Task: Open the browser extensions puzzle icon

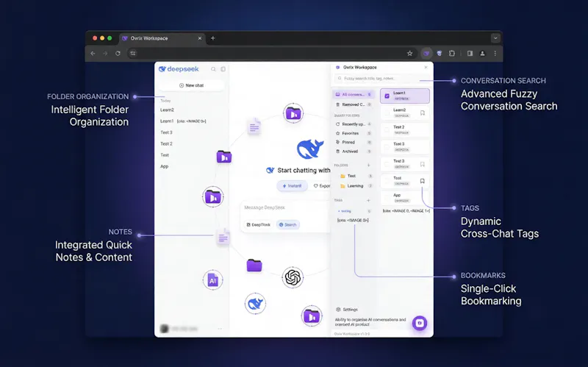Action: pos(451,53)
